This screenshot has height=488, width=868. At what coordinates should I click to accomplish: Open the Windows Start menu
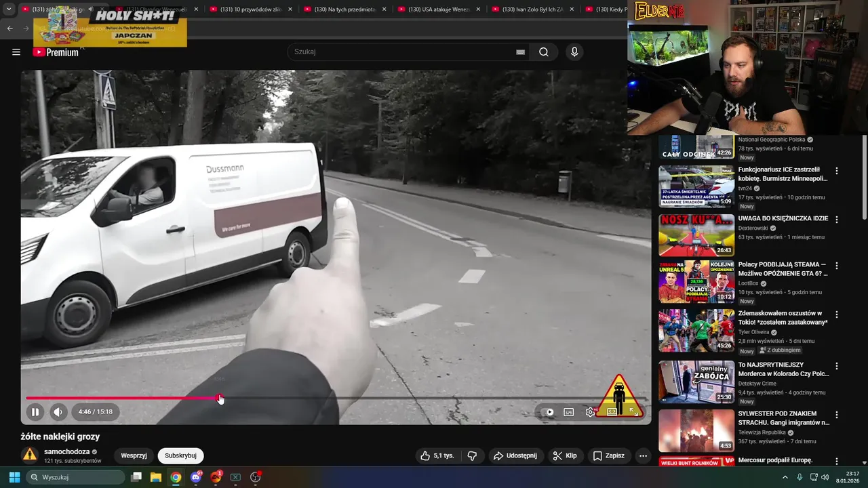pos(14,477)
